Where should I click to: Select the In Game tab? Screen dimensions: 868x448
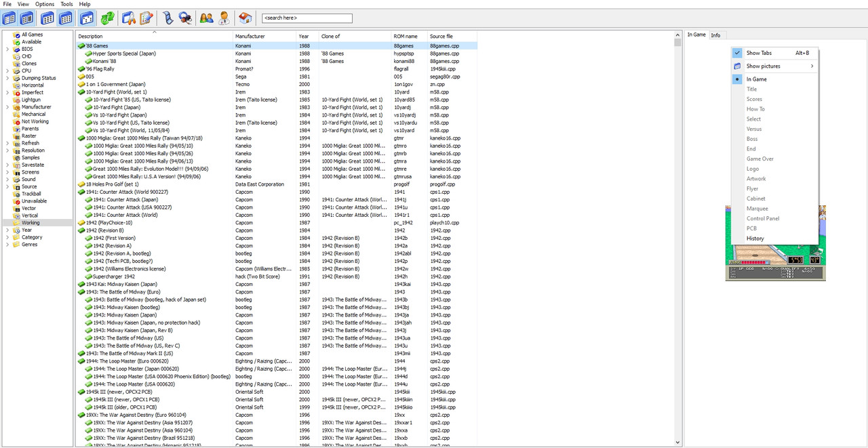696,35
